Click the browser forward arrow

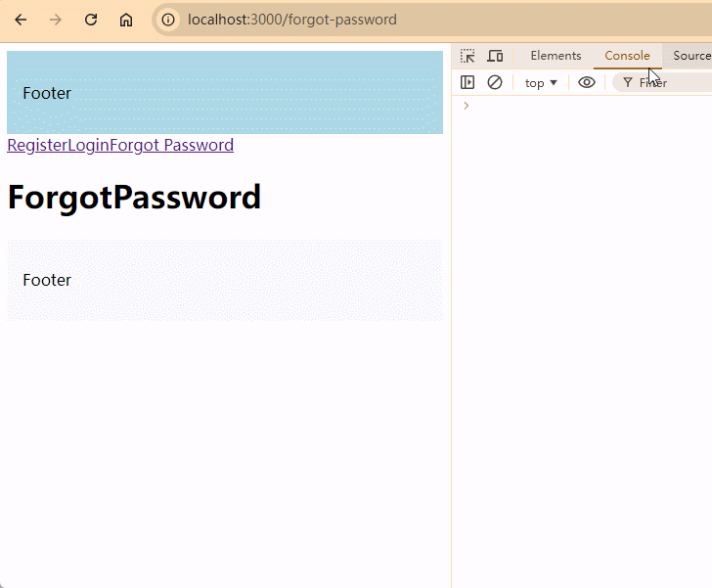[x=56, y=20]
